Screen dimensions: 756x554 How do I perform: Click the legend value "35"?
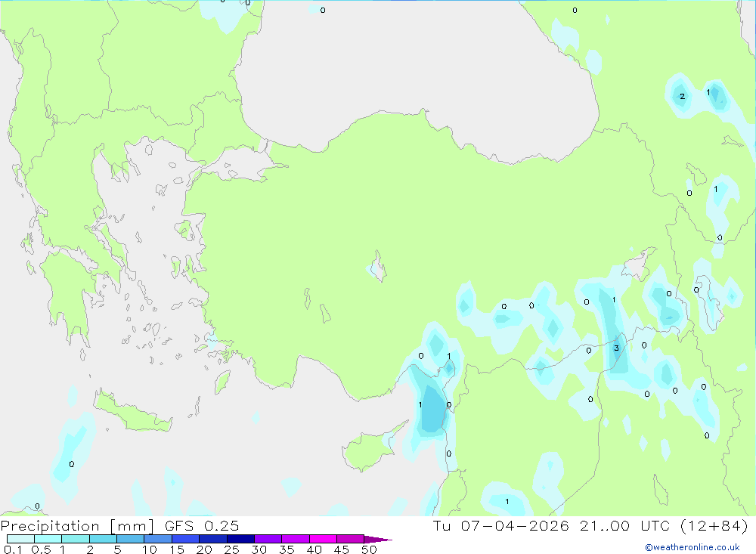coord(287,549)
